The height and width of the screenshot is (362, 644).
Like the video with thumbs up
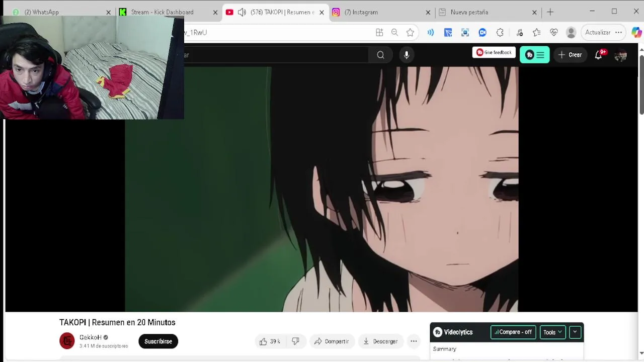[270, 341]
